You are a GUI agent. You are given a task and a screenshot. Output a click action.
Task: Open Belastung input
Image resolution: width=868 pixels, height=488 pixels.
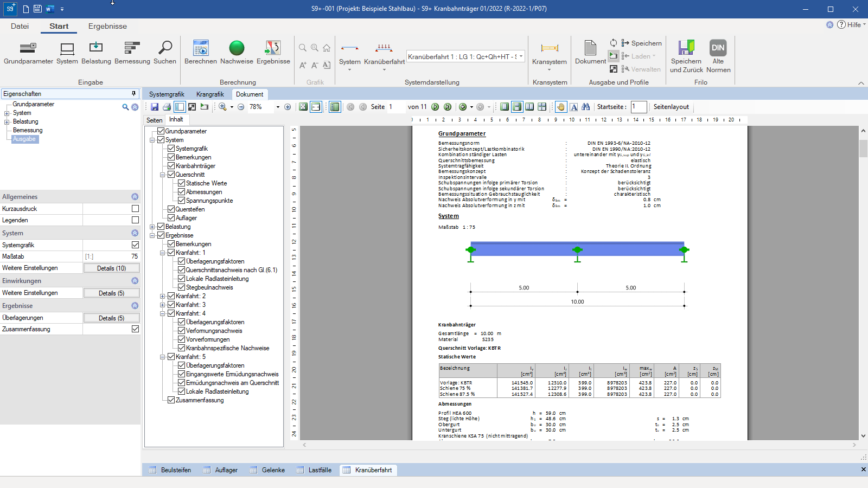pyautogui.click(x=96, y=53)
